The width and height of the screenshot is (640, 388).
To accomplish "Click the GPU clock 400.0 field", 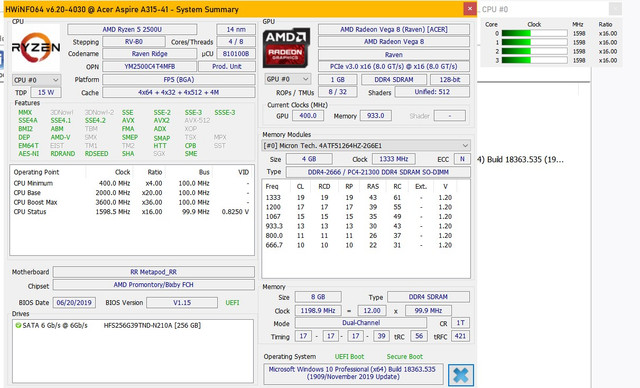I will point(308,116).
